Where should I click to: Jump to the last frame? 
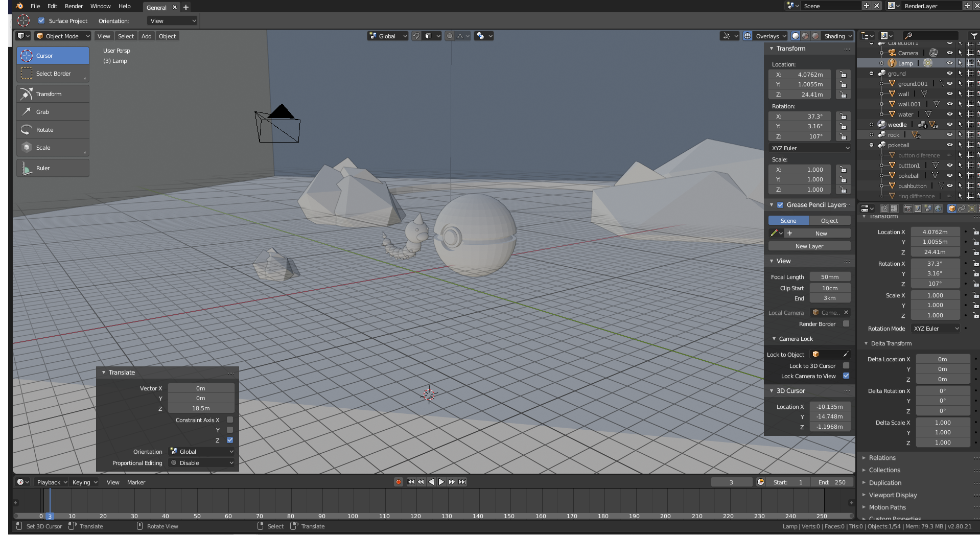point(462,482)
